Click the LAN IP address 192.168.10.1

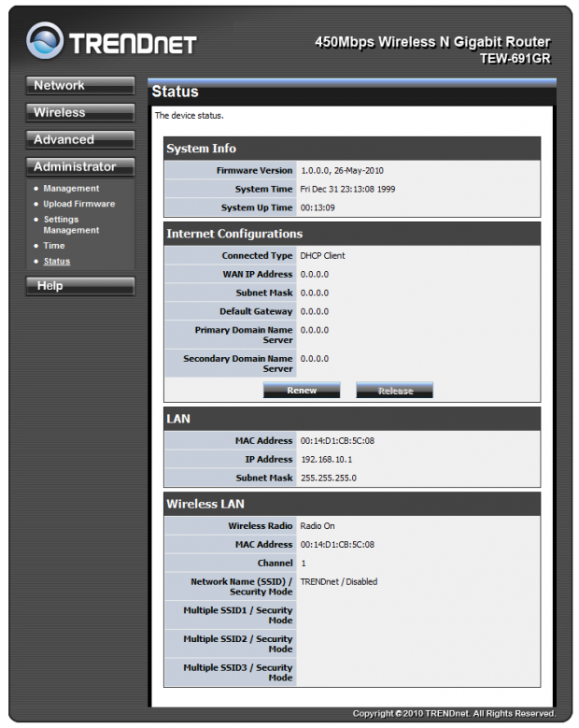[328, 460]
